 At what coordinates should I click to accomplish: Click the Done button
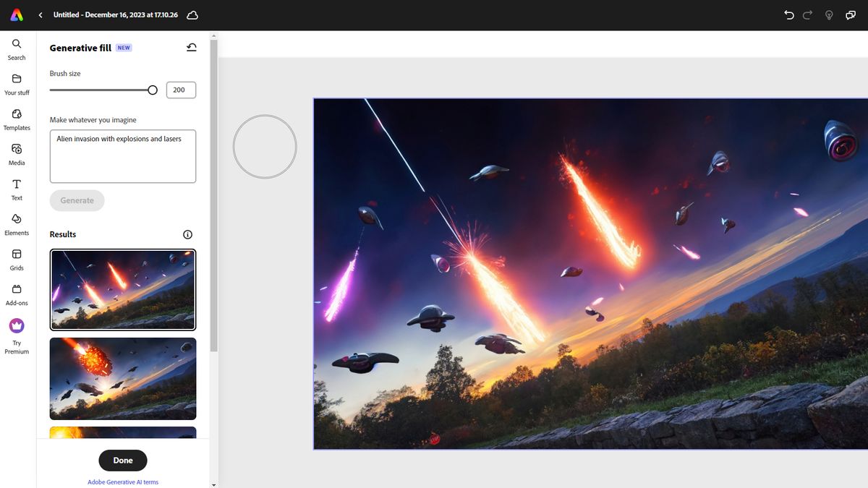click(122, 460)
